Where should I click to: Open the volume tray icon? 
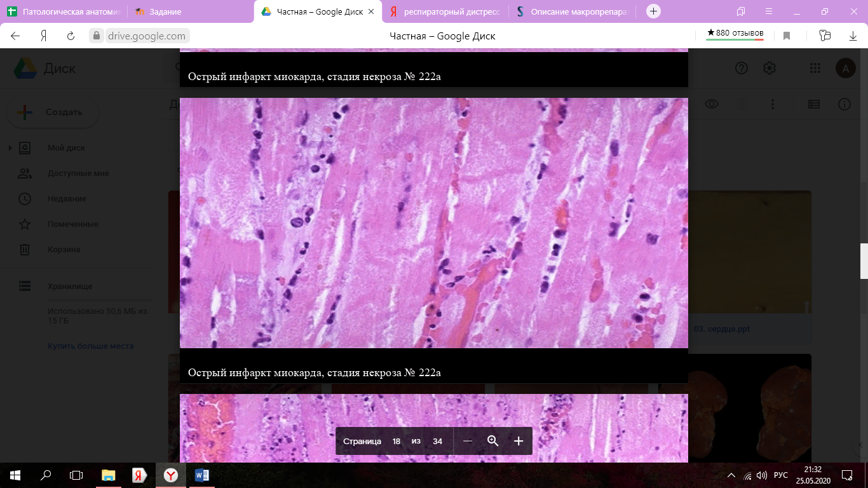pos(762,475)
